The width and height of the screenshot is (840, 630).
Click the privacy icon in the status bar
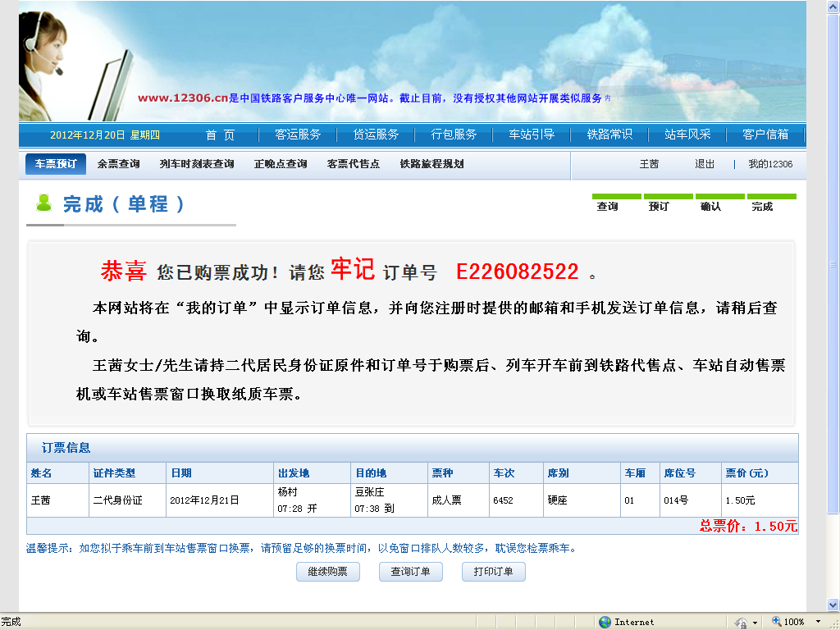pyautogui.click(x=742, y=623)
